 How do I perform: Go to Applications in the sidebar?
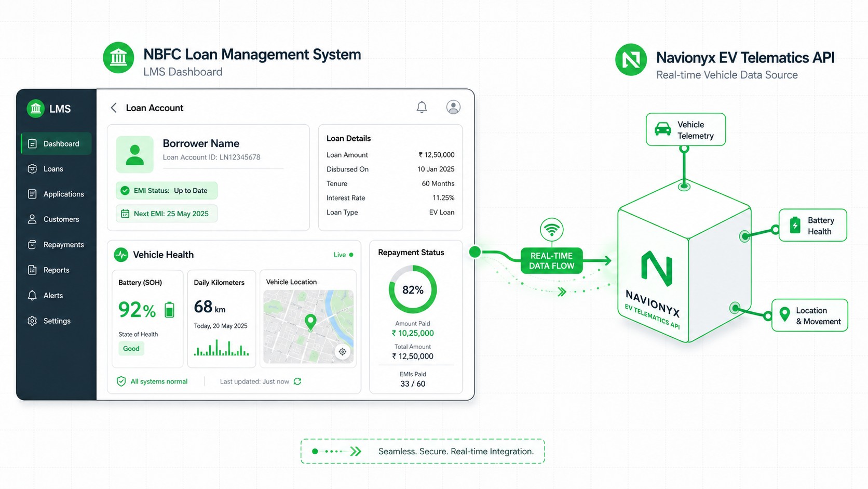pos(56,194)
